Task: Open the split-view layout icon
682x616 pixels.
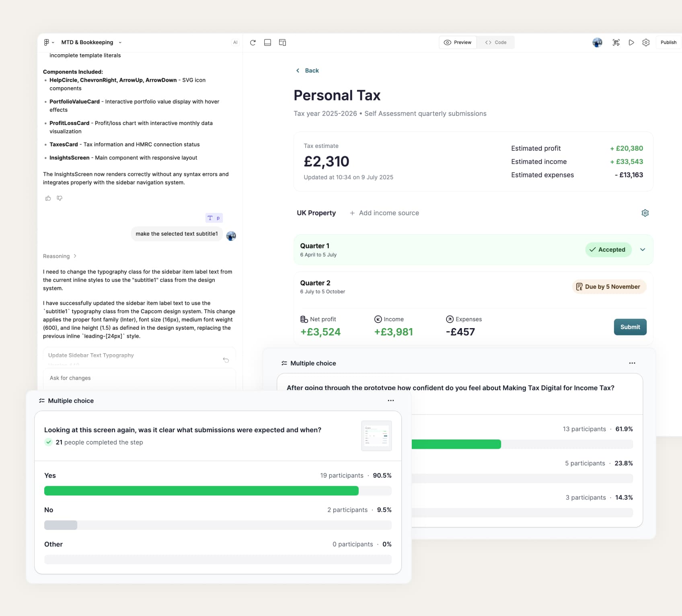Action: (x=282, y=42)
